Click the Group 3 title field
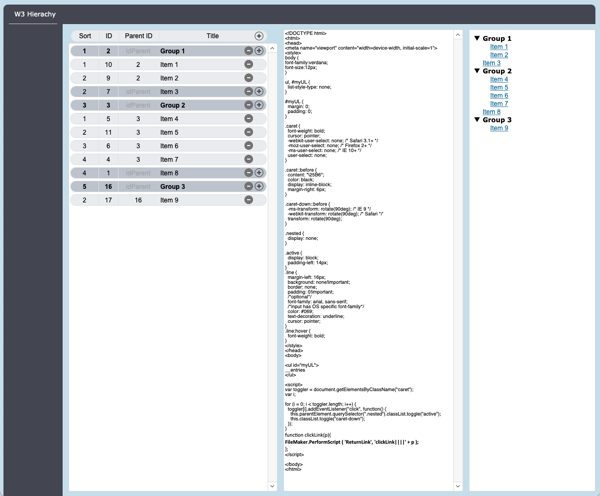The width and height of the screenshot is (600, 496). (201, 186)
